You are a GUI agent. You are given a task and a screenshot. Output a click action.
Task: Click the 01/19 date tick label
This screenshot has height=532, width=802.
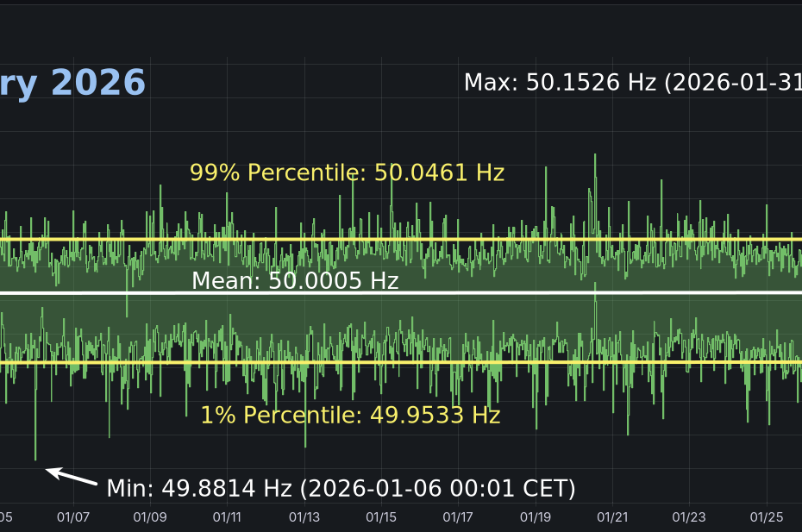[x=536, y=517]
